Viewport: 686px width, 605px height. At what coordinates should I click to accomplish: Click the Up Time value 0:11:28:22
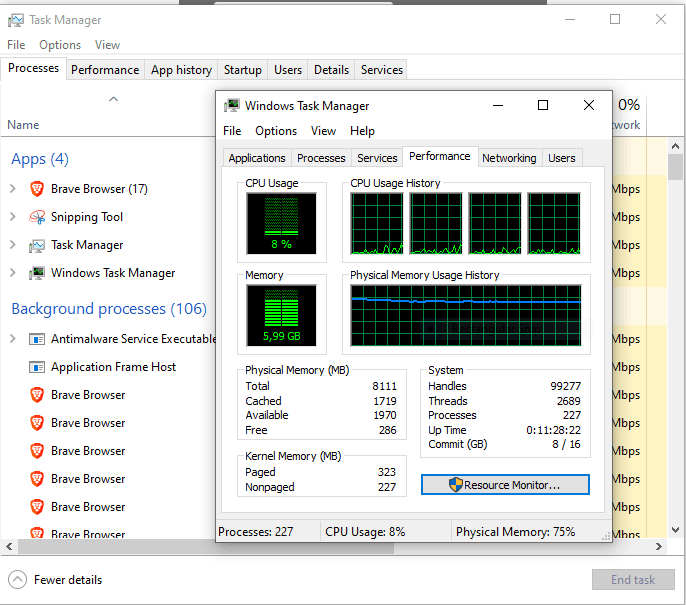coord(553,430)
